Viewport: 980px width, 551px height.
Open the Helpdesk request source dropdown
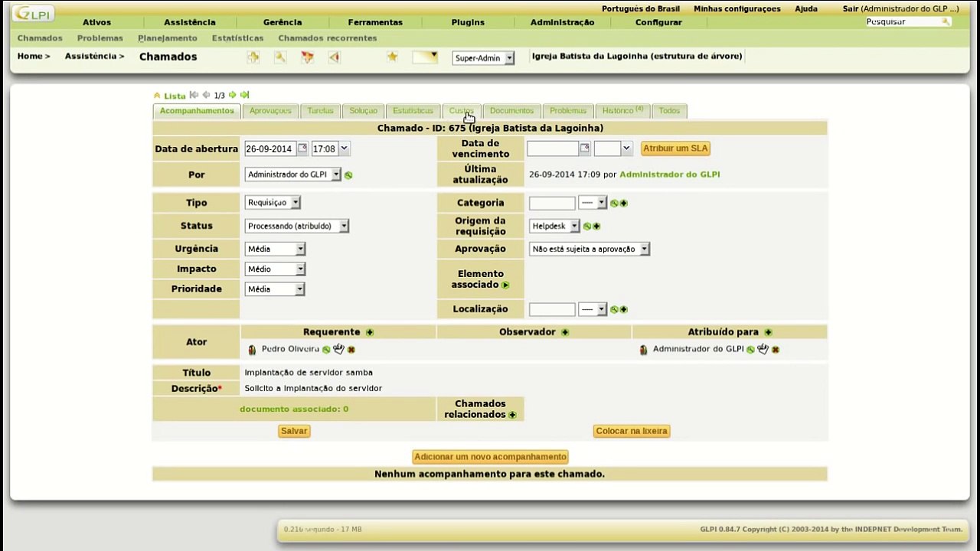pyautogui.click(x=554, y=226)
